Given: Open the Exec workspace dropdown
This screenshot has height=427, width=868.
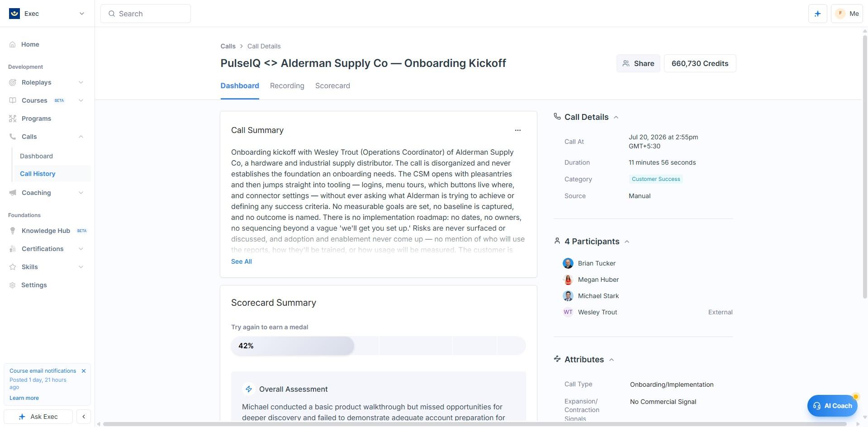Looking at the screenshot, I should coord(82,14).
